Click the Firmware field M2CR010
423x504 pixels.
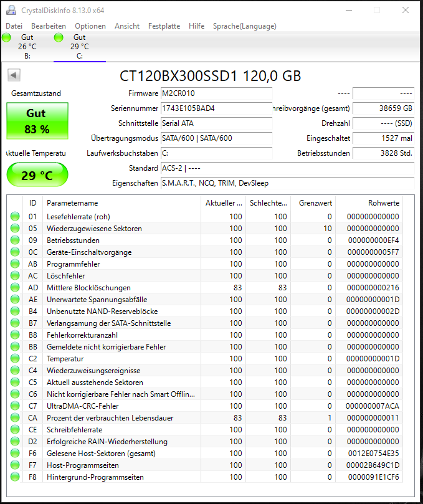coord(216,93)
